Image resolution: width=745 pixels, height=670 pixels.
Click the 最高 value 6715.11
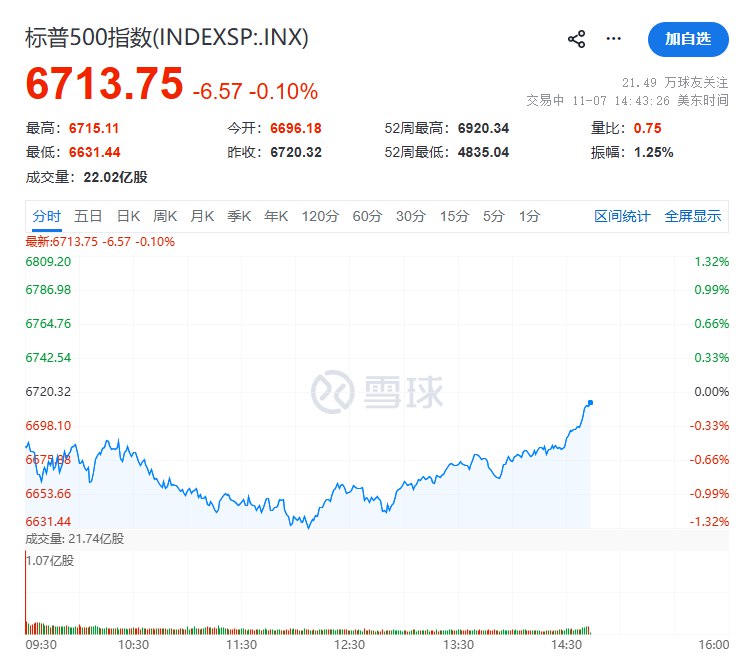[x=94, y=128]
